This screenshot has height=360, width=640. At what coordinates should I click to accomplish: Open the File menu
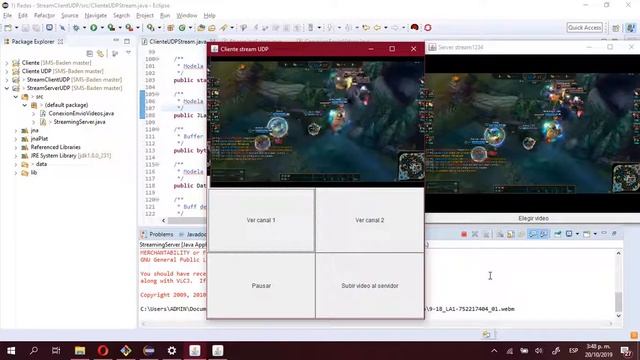[x=7, y=16]
